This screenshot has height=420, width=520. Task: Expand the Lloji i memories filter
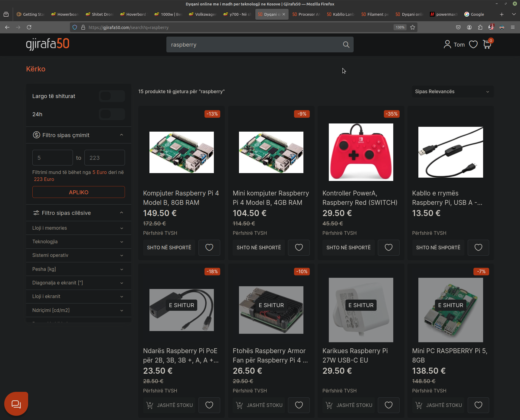tap(79, 228)
